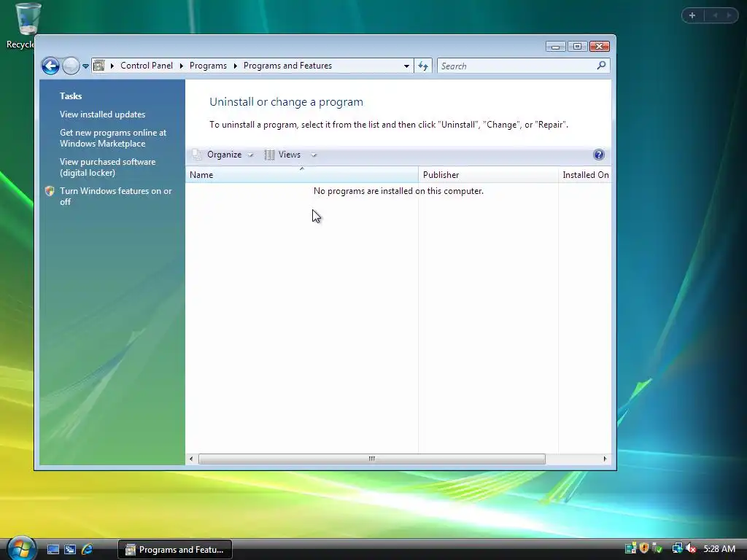This screenshot has height=560, width=747.
Task: Click Switch between windows quick launch icon
Action: coord(70,550)
